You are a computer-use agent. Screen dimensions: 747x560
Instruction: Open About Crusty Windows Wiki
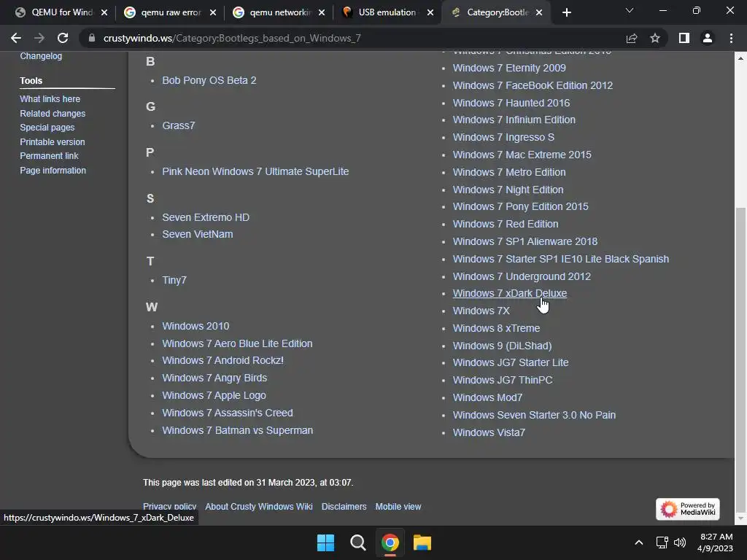click(x=259, y=506)
